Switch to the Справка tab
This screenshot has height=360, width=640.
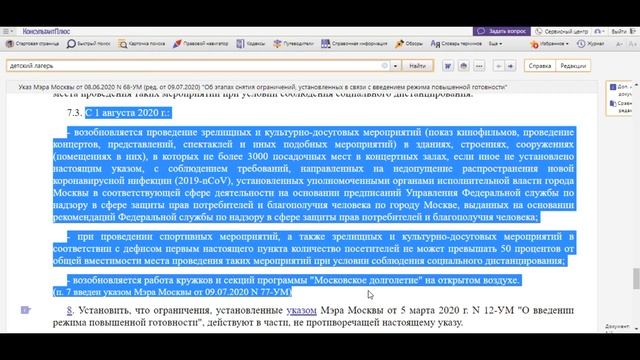540,66
